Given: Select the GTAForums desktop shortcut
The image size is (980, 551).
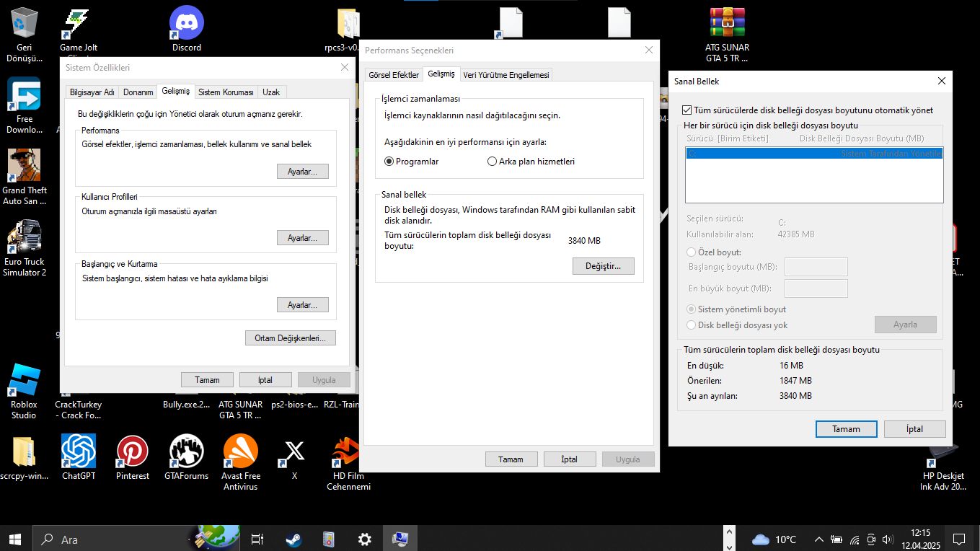Looking at the screenshot, I should pyautogui.click(x=187, y=457).
